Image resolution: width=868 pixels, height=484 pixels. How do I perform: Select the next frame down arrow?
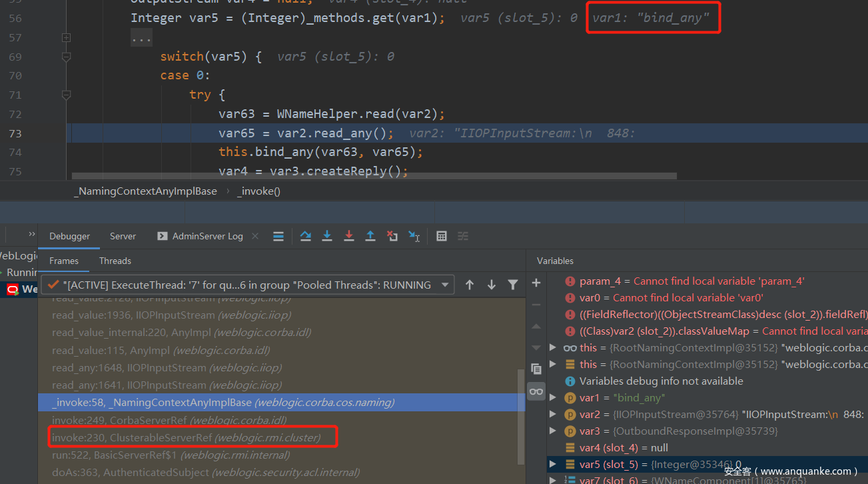point(492,285)
